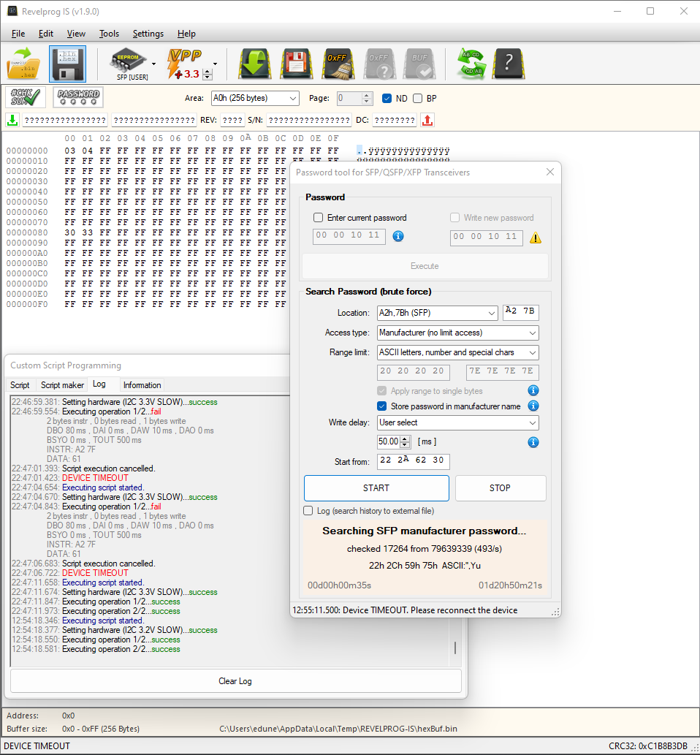Open file with the bin/hex folder icon
The image size is (700, 755).
(x=23, y=64)
